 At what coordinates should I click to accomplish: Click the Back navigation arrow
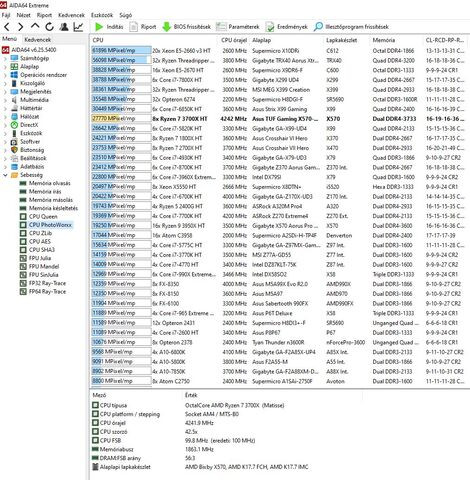click(x=7, y=27)
